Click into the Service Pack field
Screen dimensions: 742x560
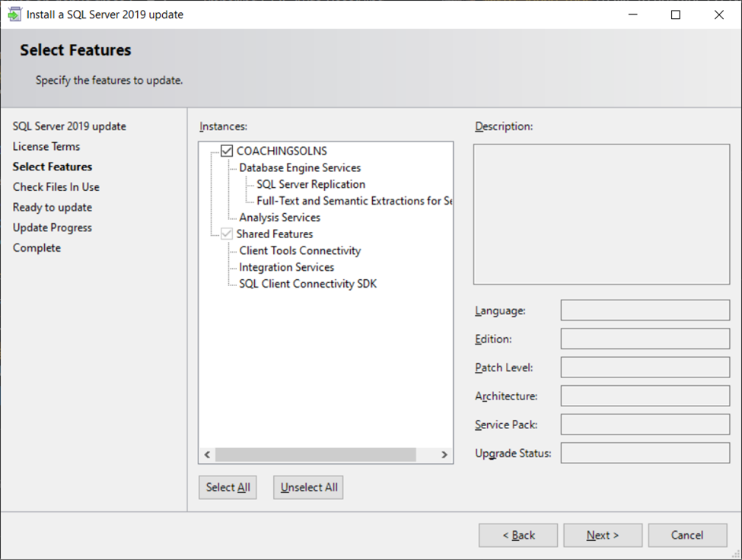(645, 425)
